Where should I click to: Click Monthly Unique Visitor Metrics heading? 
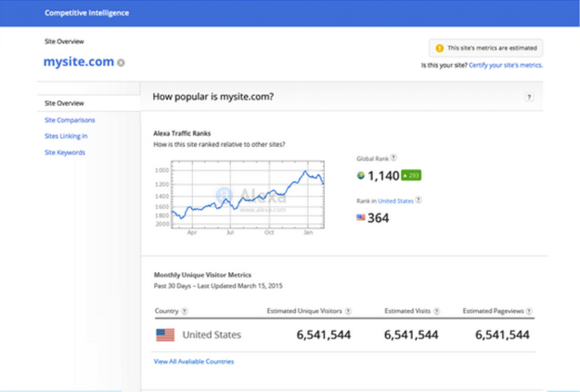pos(202,275)
